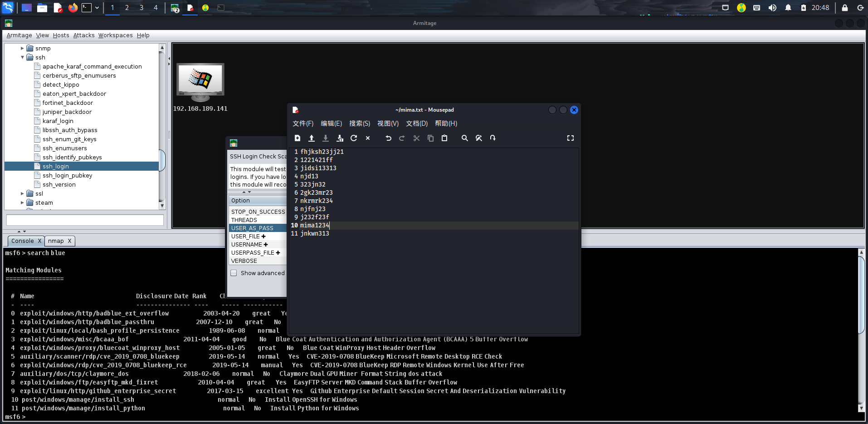Click the power manager battery icon
Screen dimensions: 868x424
click(803, 8)
